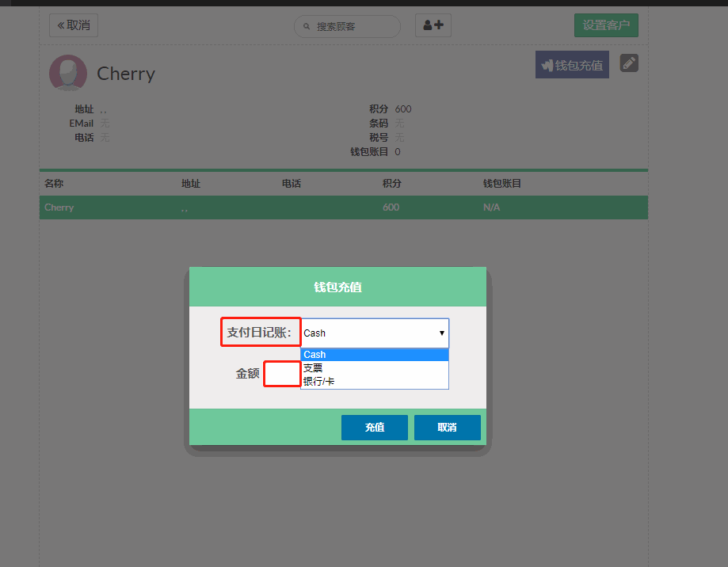Focus the 搜索顾客 search field

point(353,26)
